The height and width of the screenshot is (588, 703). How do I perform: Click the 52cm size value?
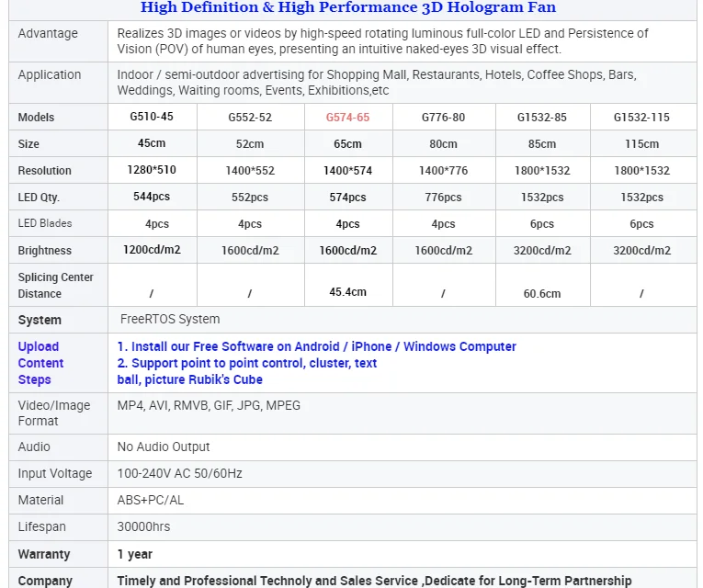click(250, 144)
